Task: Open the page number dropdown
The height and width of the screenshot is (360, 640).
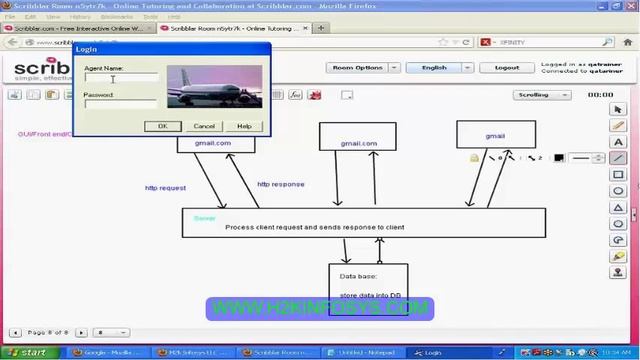Action: point(111,333)
